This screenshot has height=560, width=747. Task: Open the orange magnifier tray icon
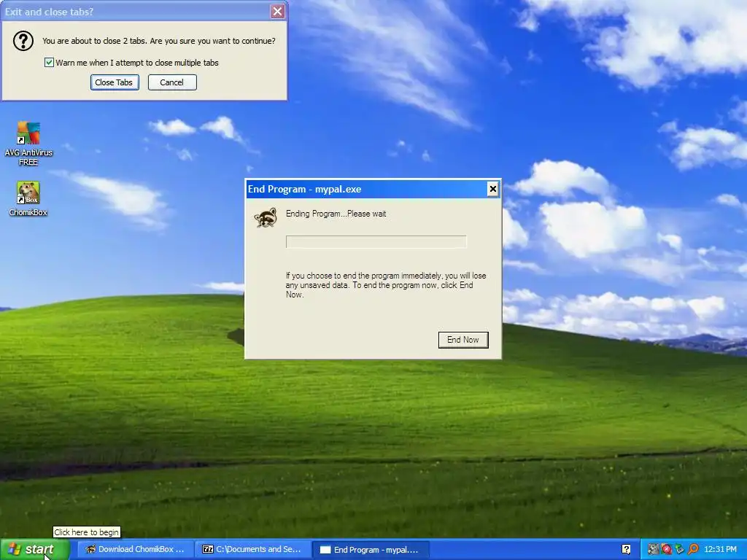(693, 550)
